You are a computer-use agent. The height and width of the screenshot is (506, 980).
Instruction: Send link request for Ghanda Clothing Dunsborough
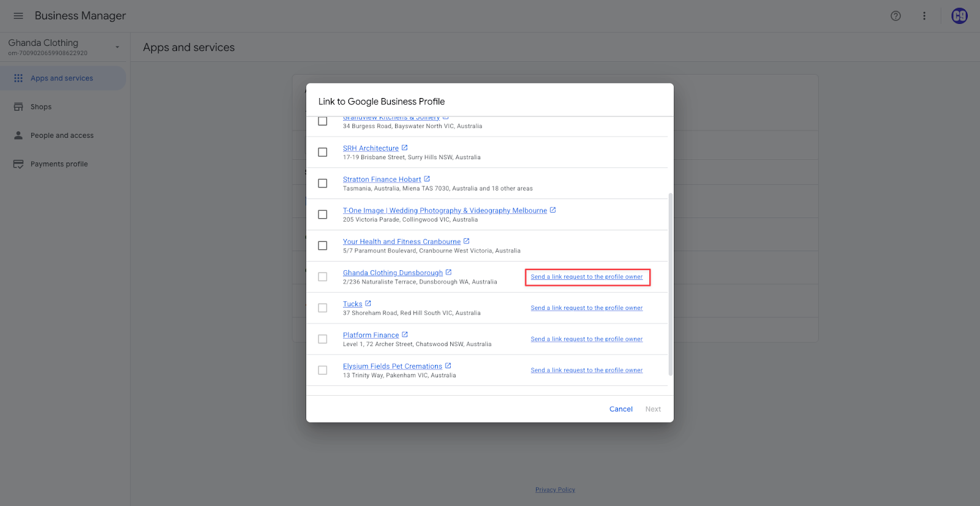click(586, 277)
